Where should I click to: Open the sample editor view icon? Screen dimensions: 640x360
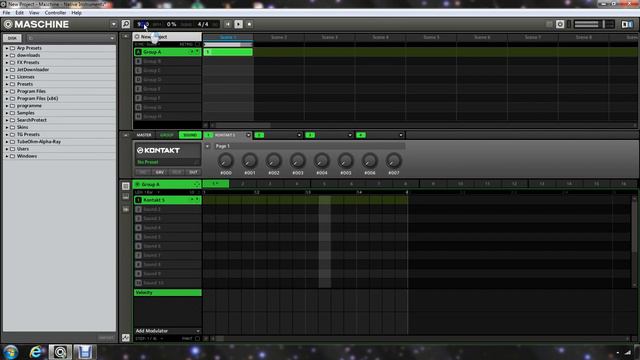point(126,209)
